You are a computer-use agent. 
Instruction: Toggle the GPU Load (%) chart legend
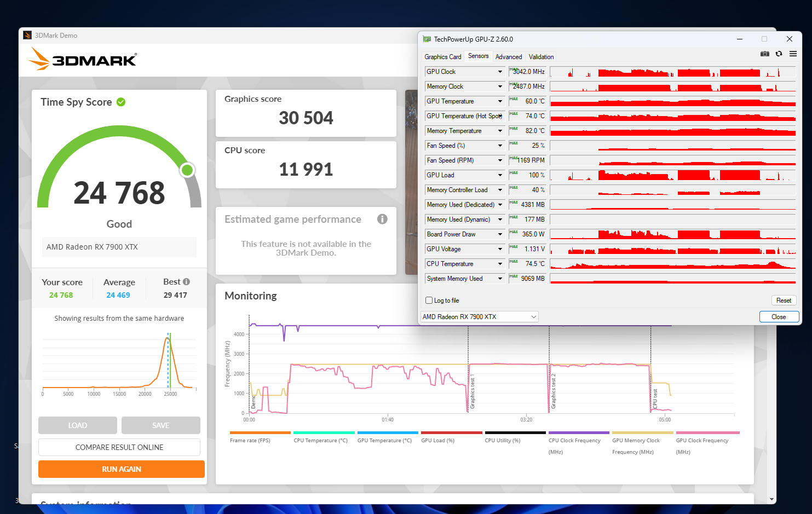[x=451, y=438]
